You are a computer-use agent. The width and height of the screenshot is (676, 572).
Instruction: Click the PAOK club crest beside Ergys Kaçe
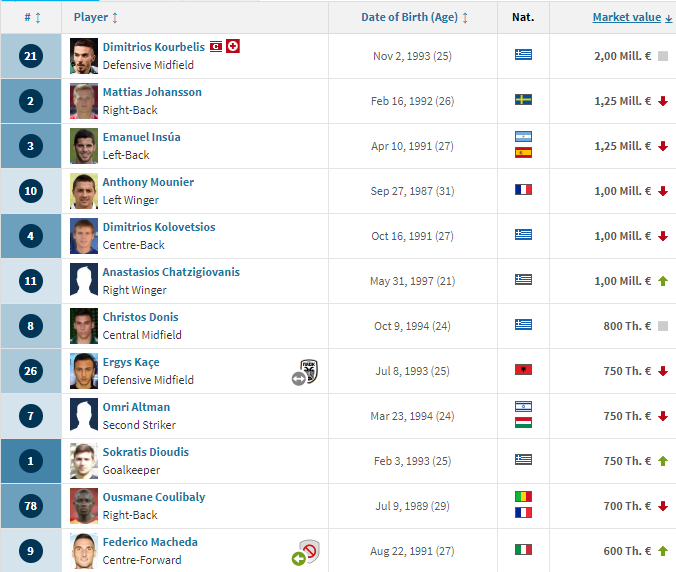click(x=309, y=370)
